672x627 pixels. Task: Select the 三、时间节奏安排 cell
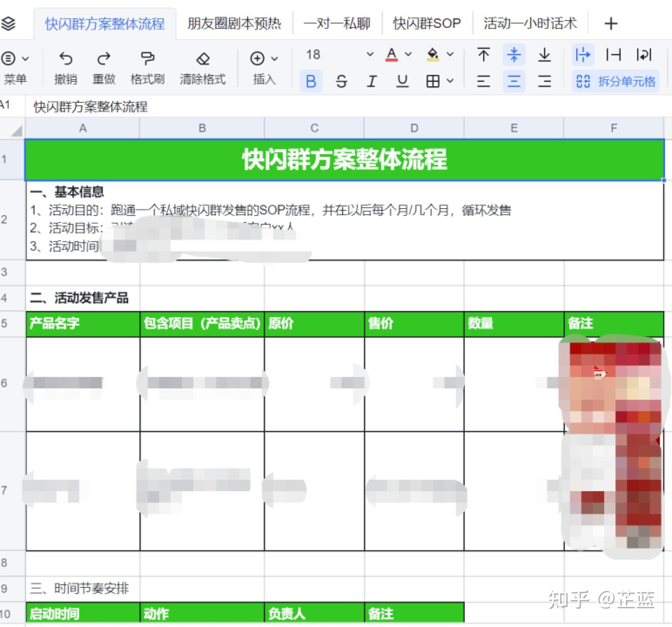pos(83,589)
